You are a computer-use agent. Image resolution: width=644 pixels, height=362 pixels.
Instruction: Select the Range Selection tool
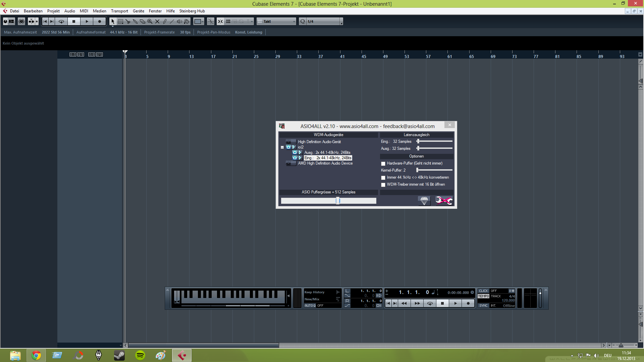[x=120, y=21]
